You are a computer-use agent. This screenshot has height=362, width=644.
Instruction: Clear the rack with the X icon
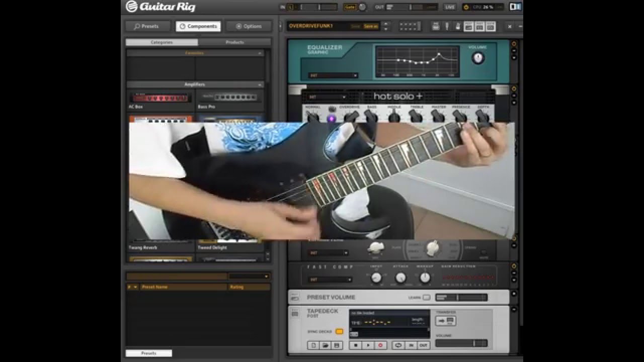pos(510,26)
